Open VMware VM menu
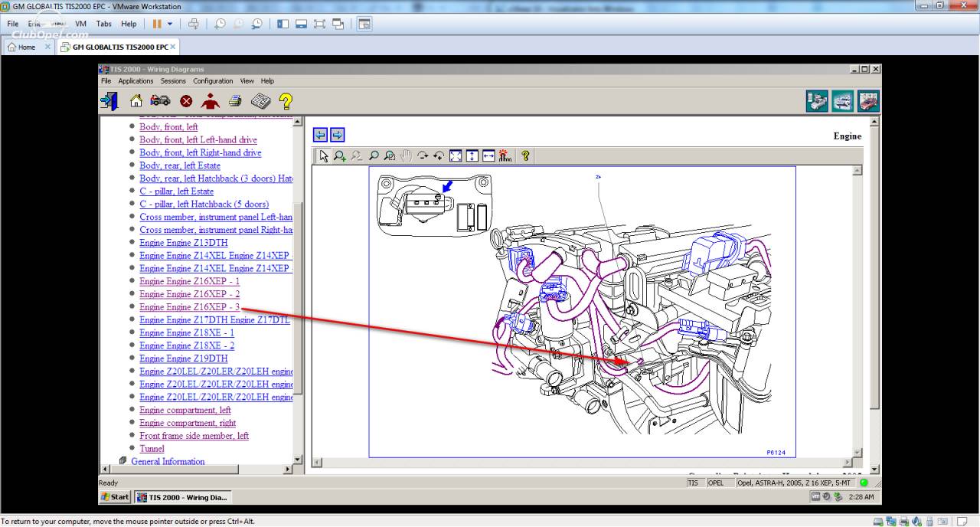This screenshot has height=527, width=980. [x=80, y=24]
